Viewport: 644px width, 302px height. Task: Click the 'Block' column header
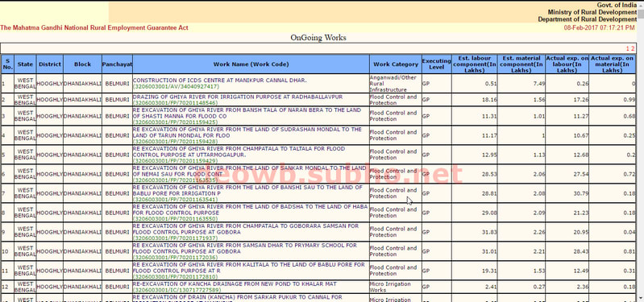point(82,64)
